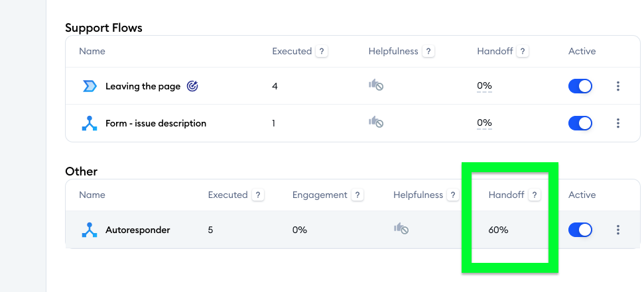Click the Autoresponder flow icon
644x292 pixels.
[x=90, y=230]
